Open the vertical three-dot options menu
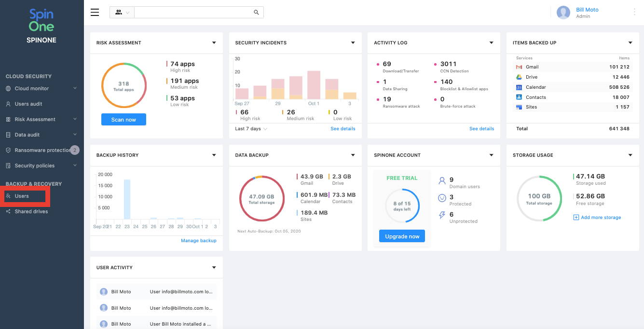The height and width of the screenshot is (329, 644). tap(634, 13)
